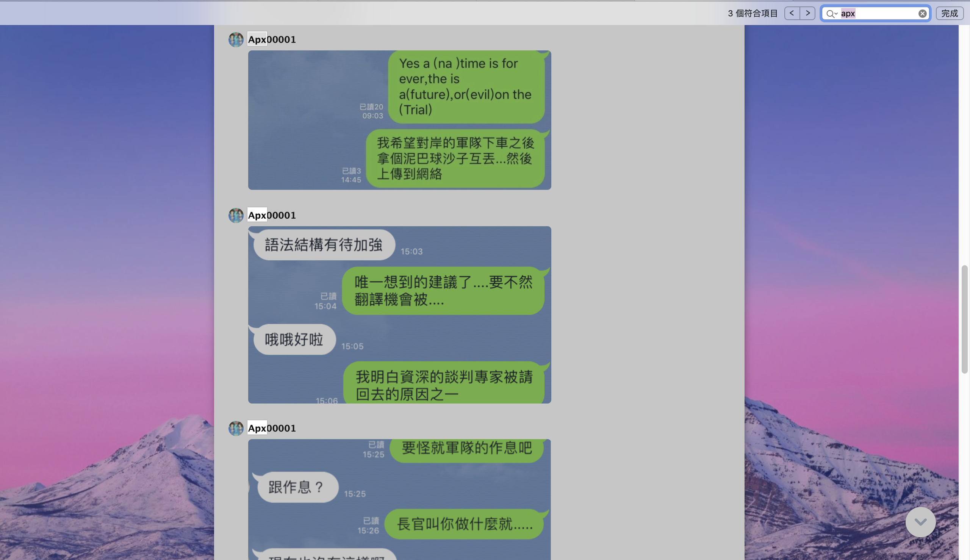Open first Apx00001 username above Yes a (na) screenshot
This screenshot has height=560, width=970.
(x=272, y=39)
